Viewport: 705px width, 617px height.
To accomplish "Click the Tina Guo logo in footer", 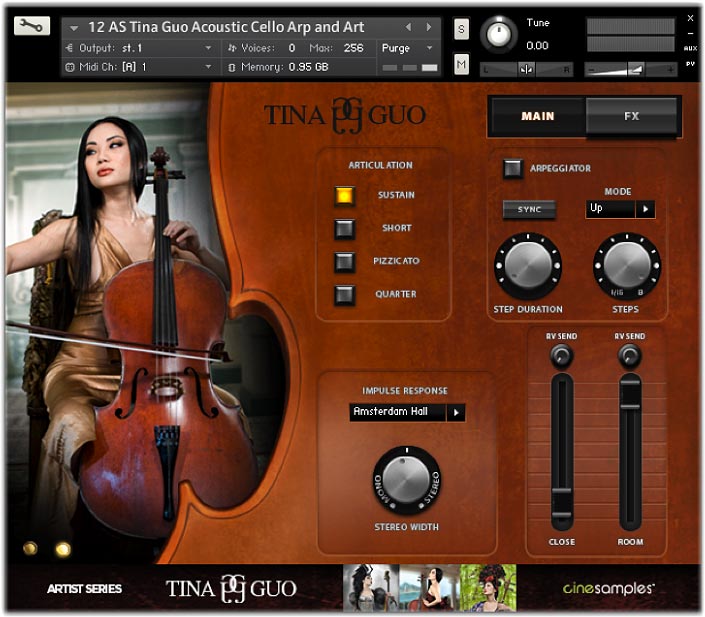I will tap(232, 588).
